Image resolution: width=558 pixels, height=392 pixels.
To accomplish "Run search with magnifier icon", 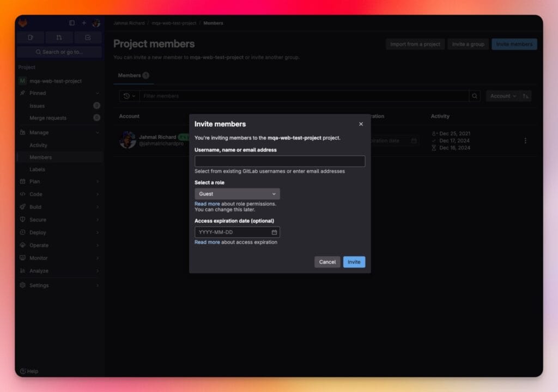I will coord(475,96).
